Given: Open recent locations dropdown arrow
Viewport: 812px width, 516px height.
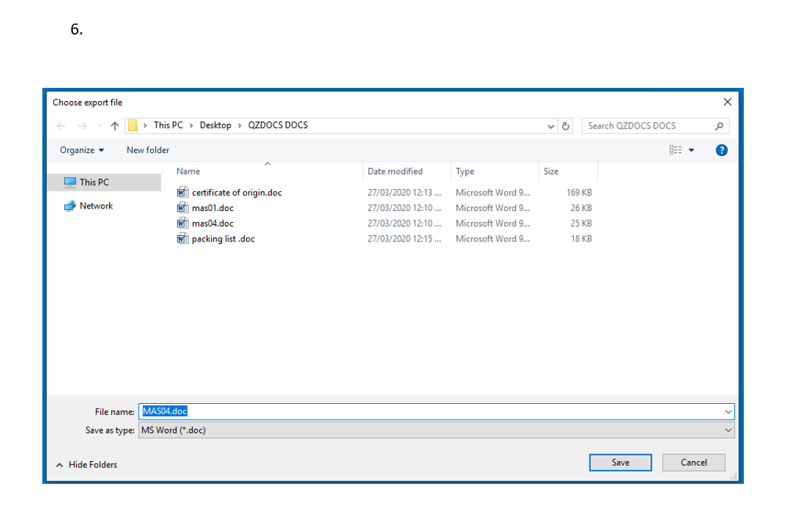Looking at the screenshot, I should coord(100,126).
